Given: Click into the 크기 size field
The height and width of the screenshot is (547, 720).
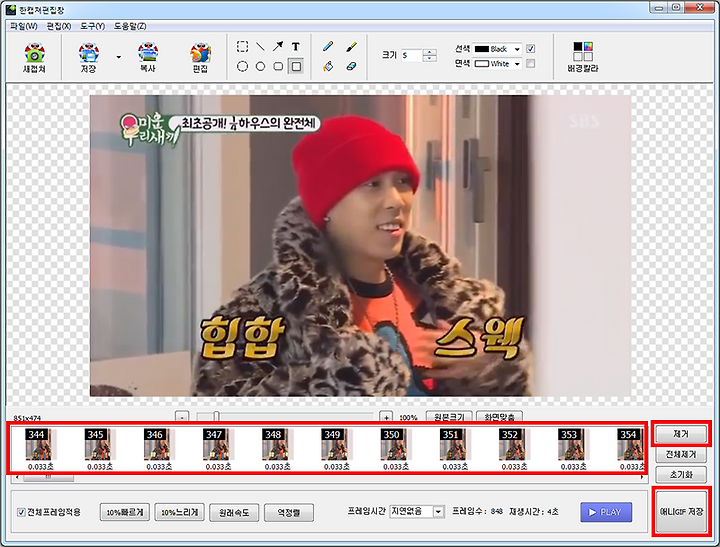Looking at the screenshot, I should [x=411, y=56].
